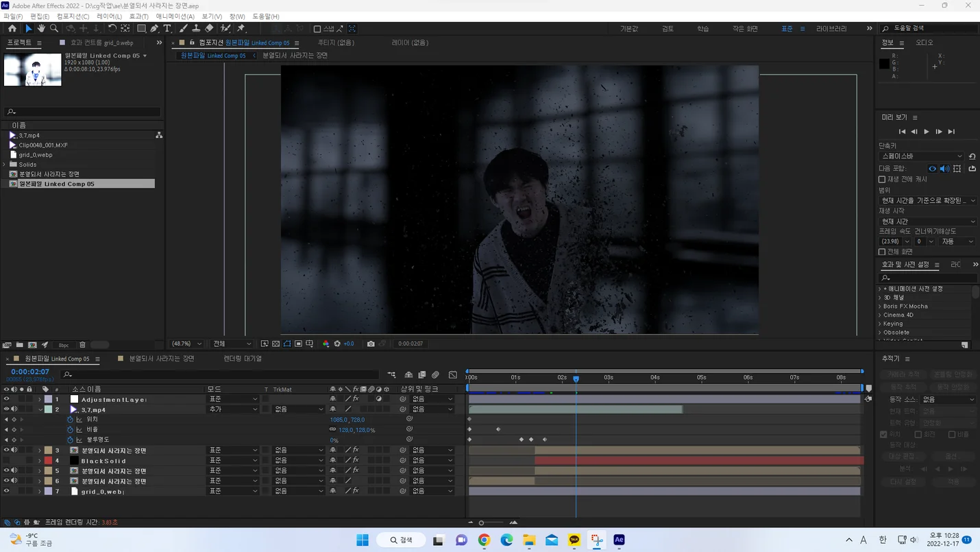
Task: Click the current time indicator in timeline ruler
Action: tap(576, 379)
